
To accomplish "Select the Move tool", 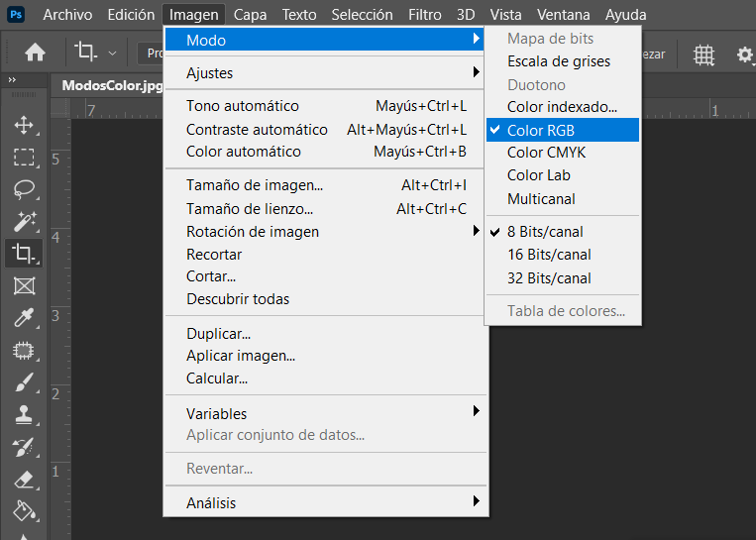I will [x=24, y=125].
